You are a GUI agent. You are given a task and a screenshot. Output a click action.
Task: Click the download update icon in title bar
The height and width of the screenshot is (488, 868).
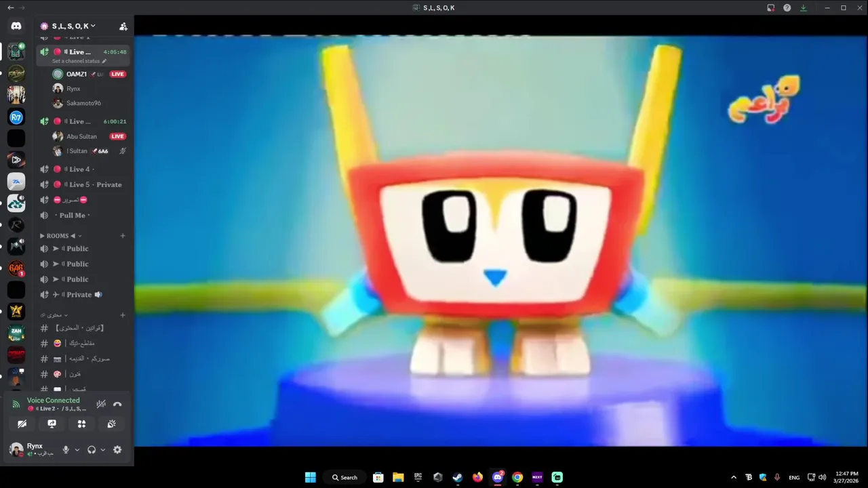click(x=803, y=7)
